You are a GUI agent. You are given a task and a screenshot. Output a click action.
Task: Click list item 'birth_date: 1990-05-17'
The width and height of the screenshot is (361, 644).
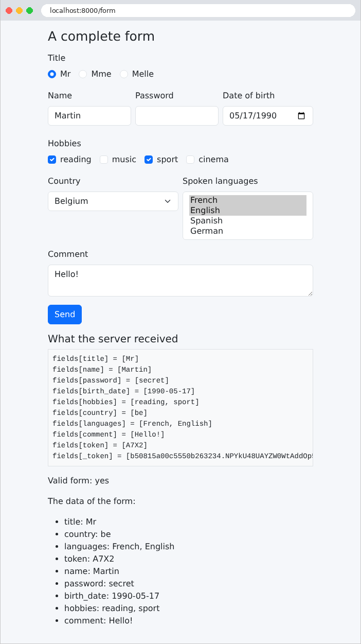pos(112,596)
